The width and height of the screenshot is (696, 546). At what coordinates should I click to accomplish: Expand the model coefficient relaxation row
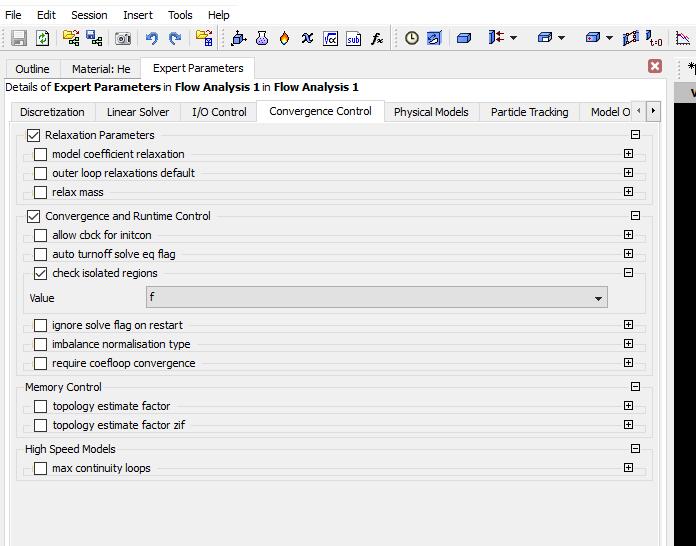(x=628, y=154)
